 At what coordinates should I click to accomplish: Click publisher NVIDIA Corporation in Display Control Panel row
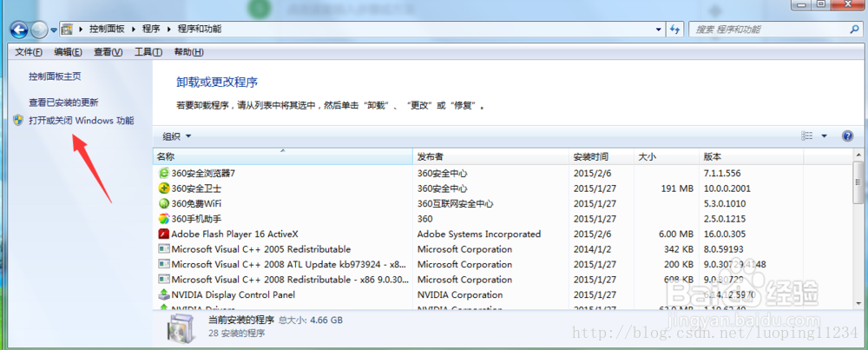460,294
